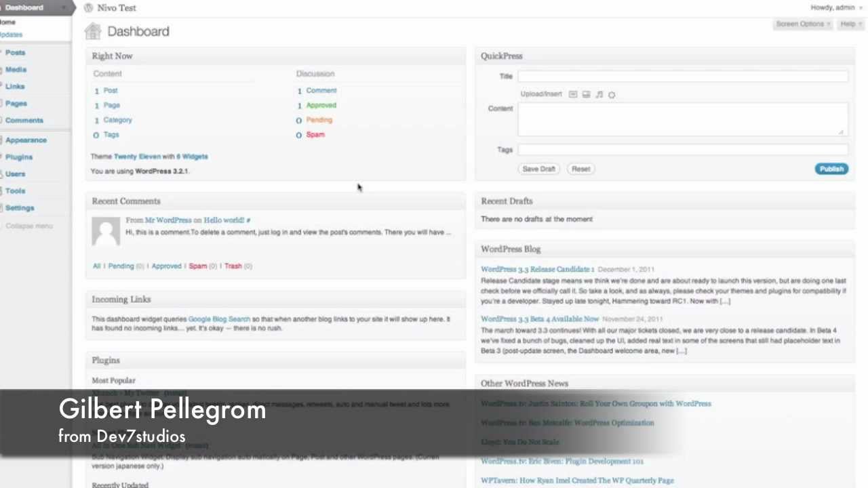Open the Users menu

coord(15,174)
